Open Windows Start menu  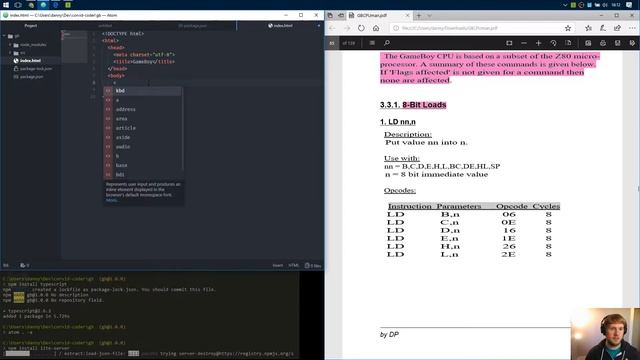6,5
